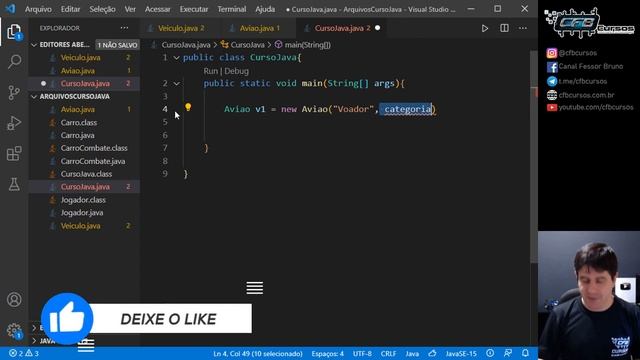The image size is (640, 360).
Task: Click the Run Java play button
Action: (x=484, y=28)
